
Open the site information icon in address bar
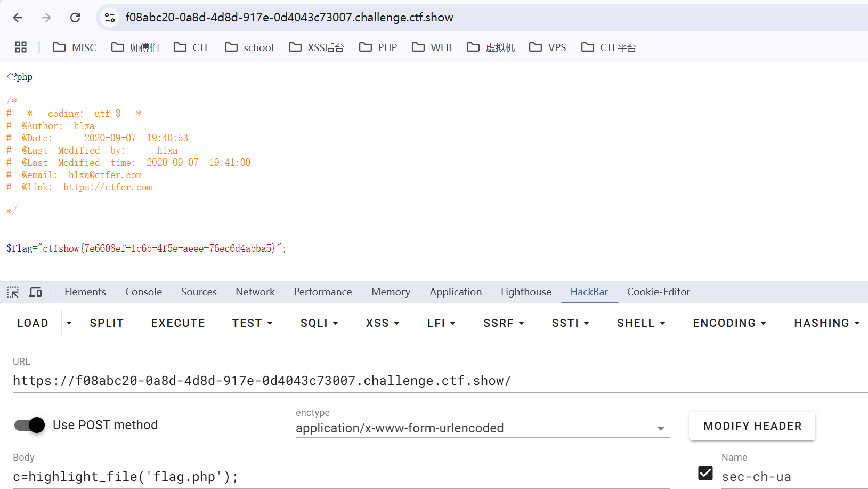click(x=110, y=18)
